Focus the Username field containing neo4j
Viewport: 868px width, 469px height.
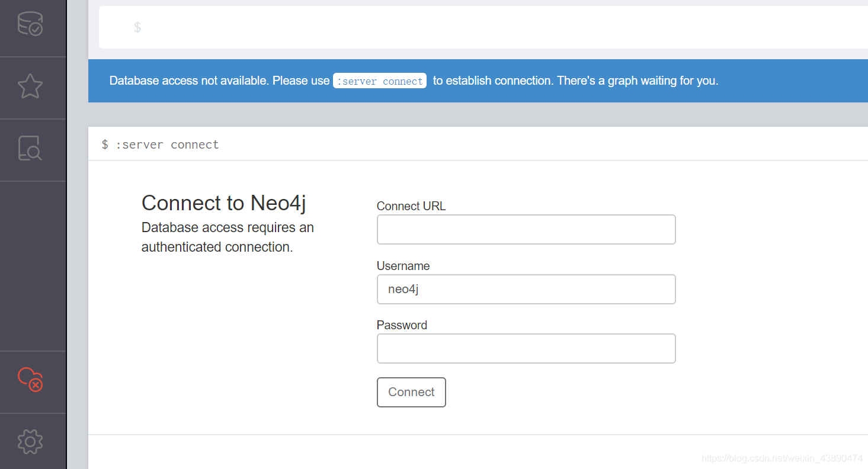[526, 289]
